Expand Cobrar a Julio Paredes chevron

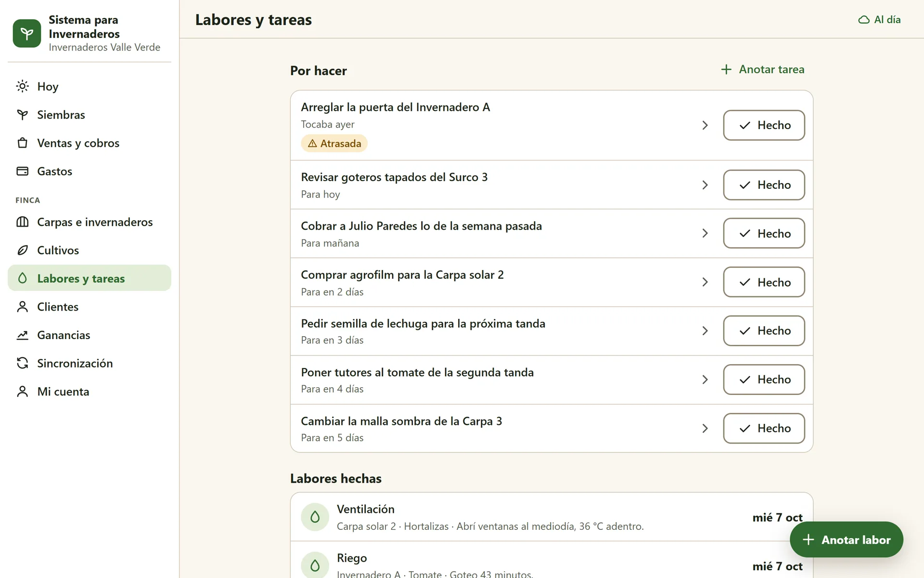pyautogui.click(x=705, y=234)
